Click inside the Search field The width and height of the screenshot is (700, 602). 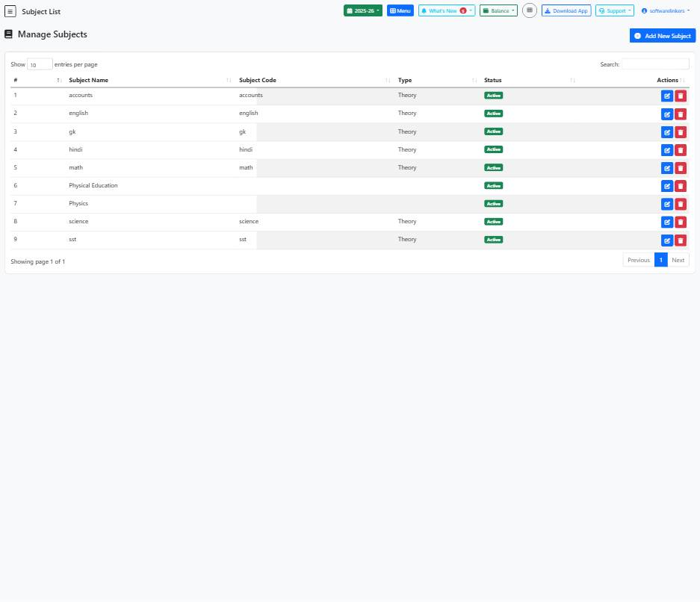coord(655,64)
